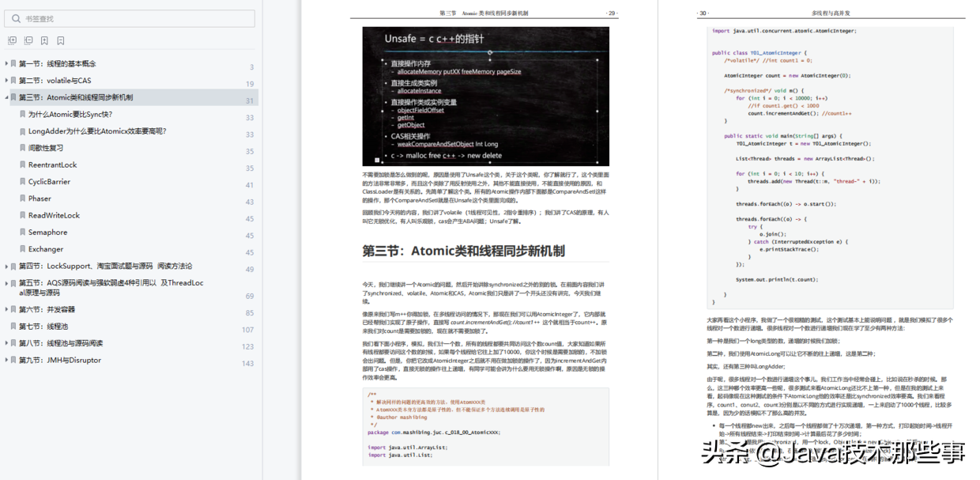Open bookmark 第五节:AQS源码阅读与强软弱虚4种引用
The image size is (980, 480).
[x=111, y=288]
